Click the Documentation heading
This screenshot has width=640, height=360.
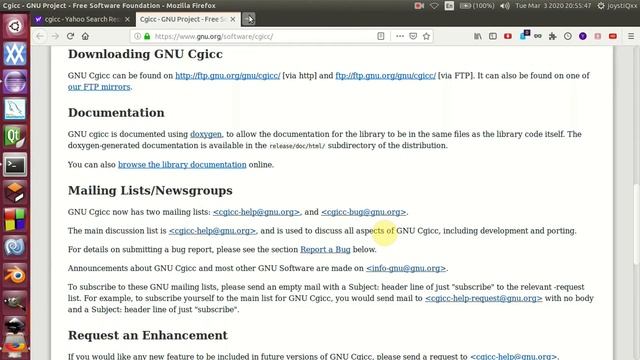116,113
